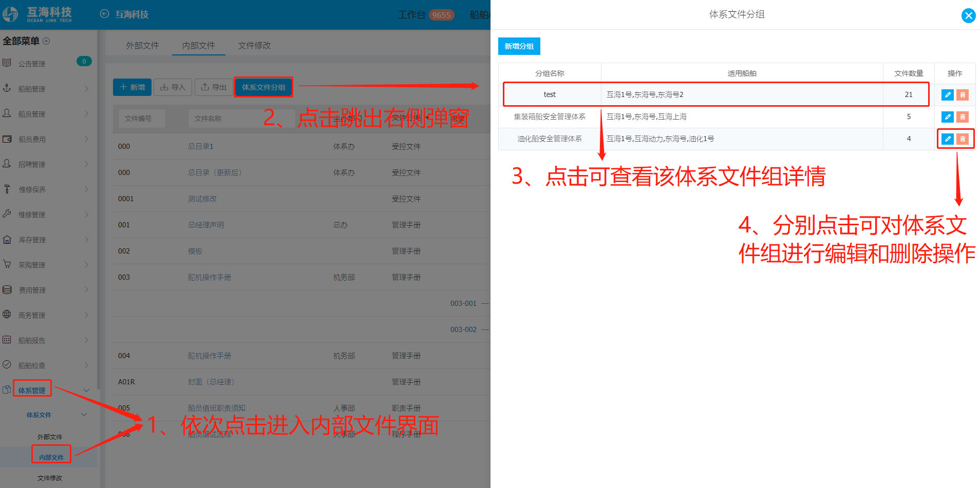Collapse the 体系文件 submenu chevron

(84, 415)
